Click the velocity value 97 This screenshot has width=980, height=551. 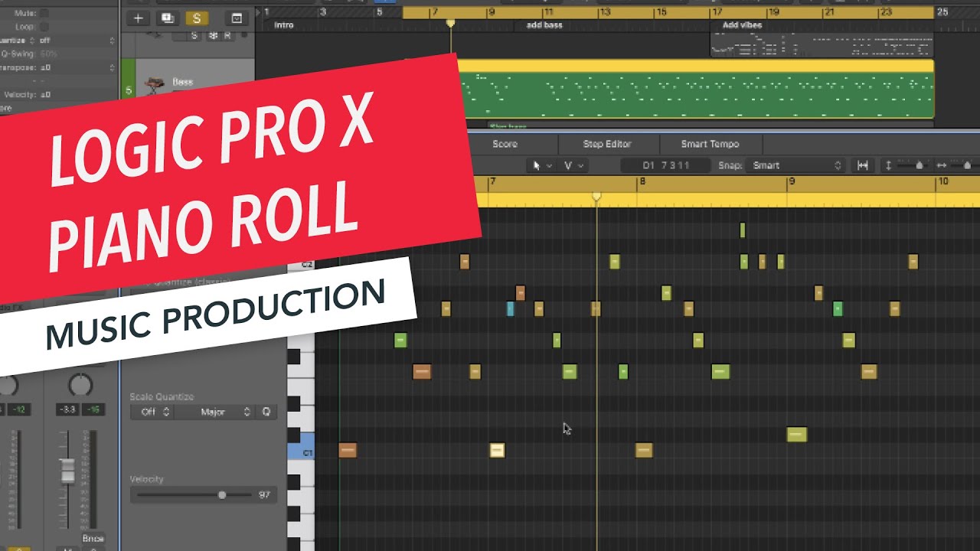coord(263,495)
